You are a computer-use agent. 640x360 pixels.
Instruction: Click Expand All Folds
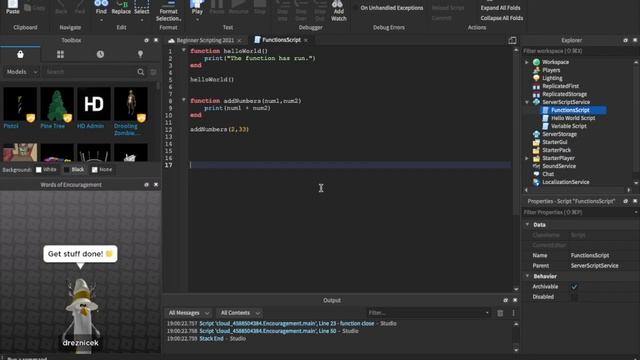click(x=500, y=8)
